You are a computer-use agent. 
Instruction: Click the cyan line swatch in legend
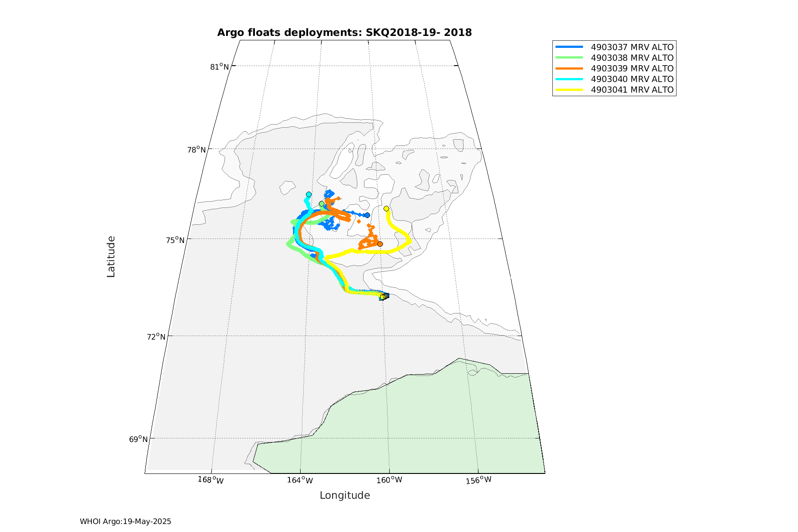pos(569,78)
